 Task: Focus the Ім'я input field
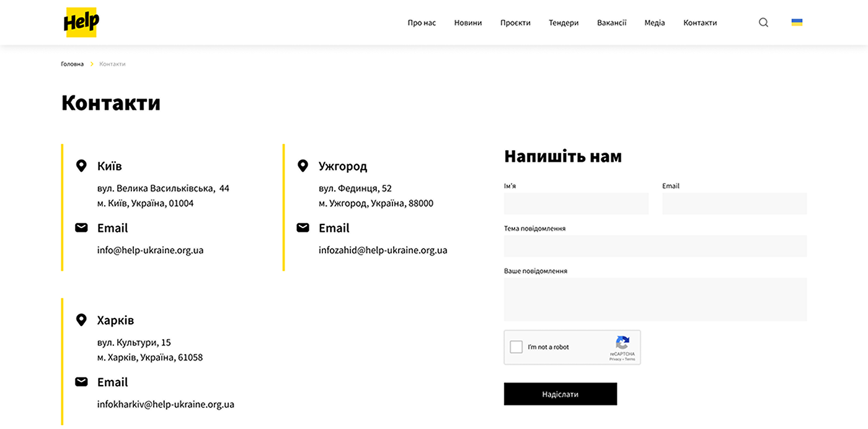[576, 204]
